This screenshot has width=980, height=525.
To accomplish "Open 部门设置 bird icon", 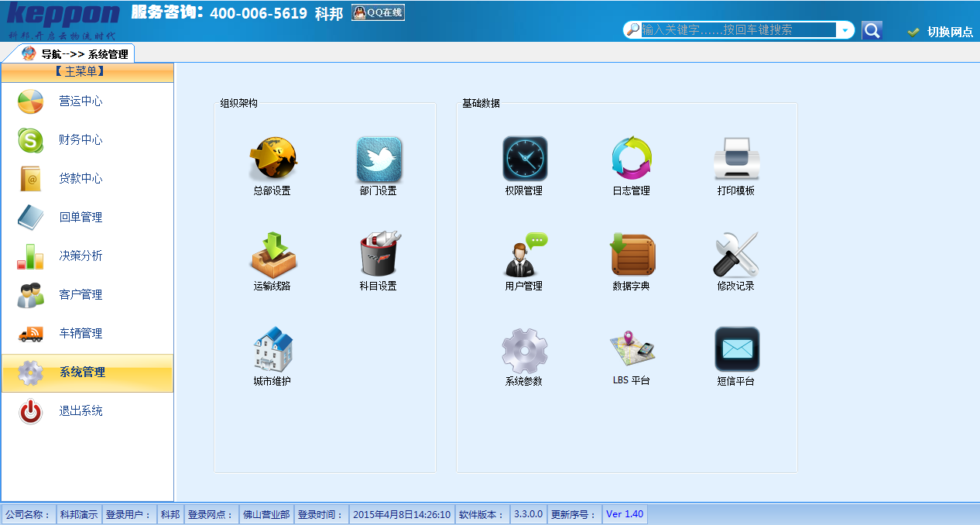I will coord(379,160).
